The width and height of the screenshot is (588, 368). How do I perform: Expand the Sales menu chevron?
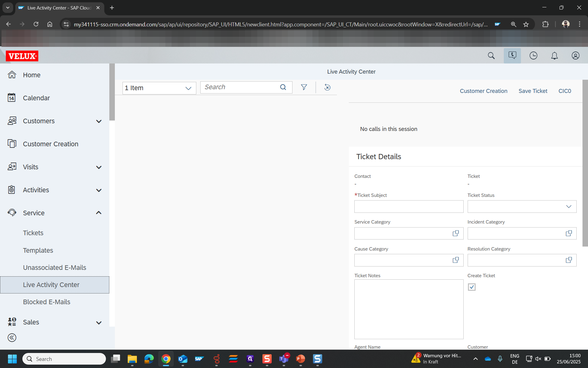[x=99, y=323]
